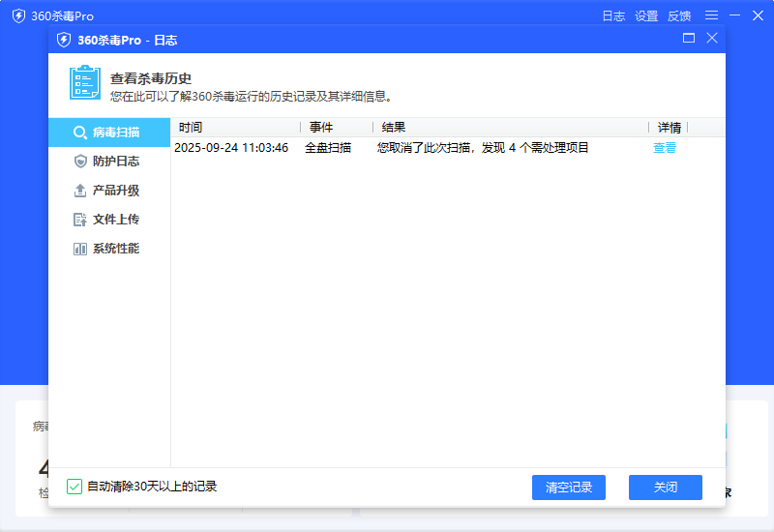Maximize the log dialog window
The width and height of the screenshot is (774, 532).
click(x=689, y=39)
